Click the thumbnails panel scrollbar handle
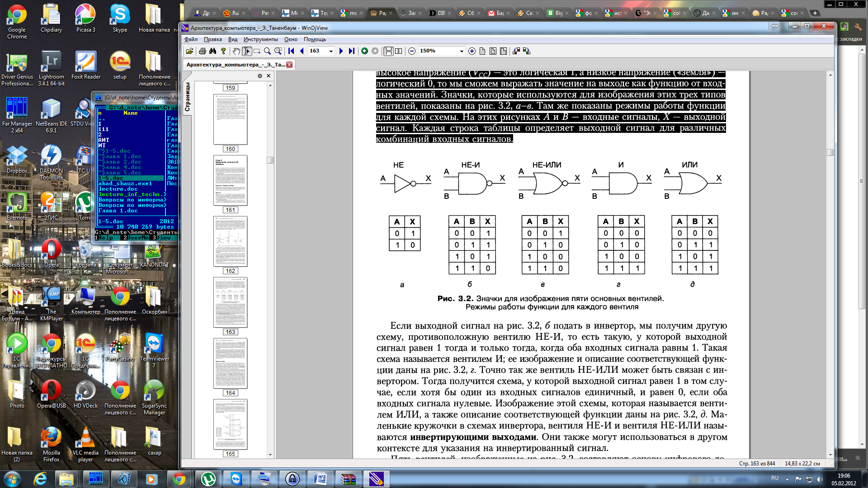The image size is (868, 488). pyautogui.click(x=270, y=160)
